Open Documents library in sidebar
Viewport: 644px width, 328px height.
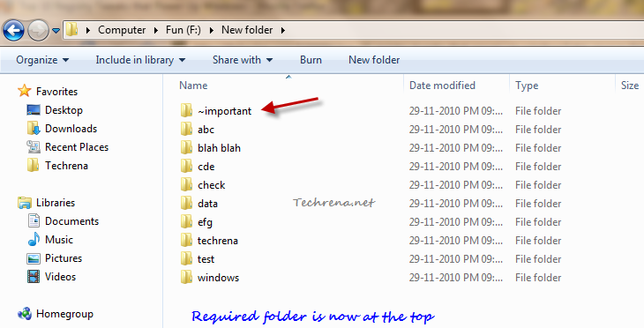tap(71, 221)
